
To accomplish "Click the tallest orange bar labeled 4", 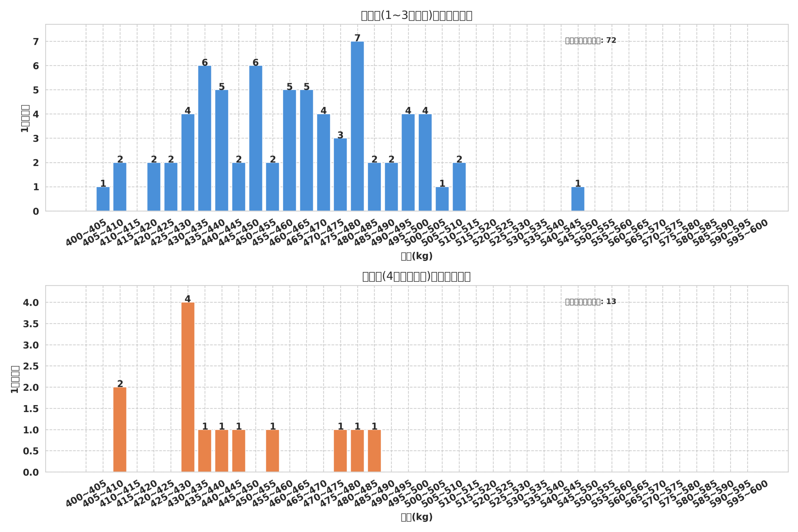I will coord(188,387).
